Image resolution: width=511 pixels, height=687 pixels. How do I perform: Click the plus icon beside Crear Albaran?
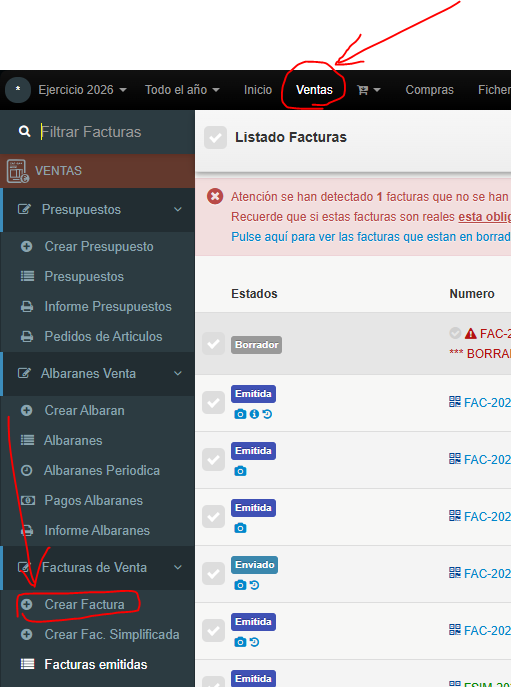pos(27,411)
